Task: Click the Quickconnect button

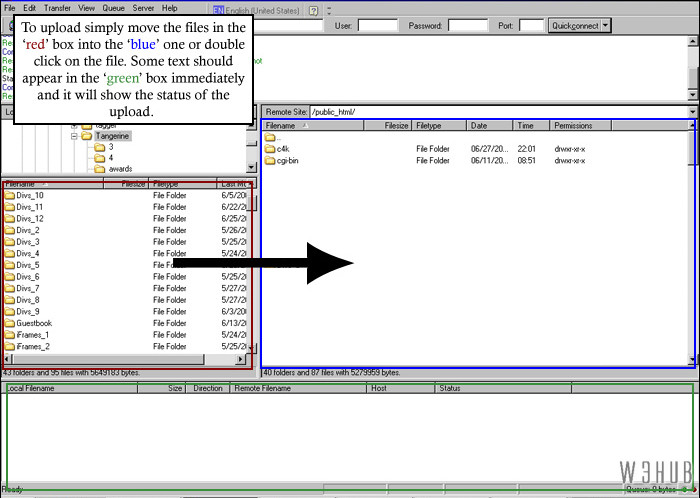Action: click(575, 26)
